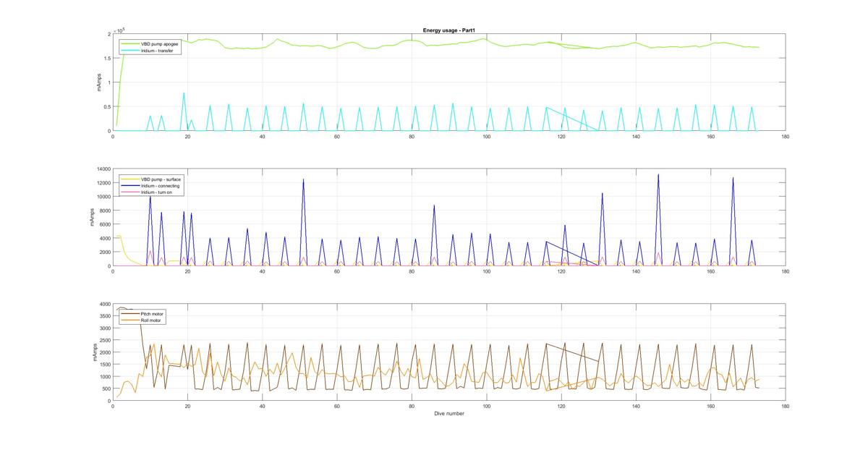Image resolution: width=868 pixels, height=450 pixels.
Task: Select the "10000" y-axis tick label
Action: pyautogui.click(x=102, y=197)
